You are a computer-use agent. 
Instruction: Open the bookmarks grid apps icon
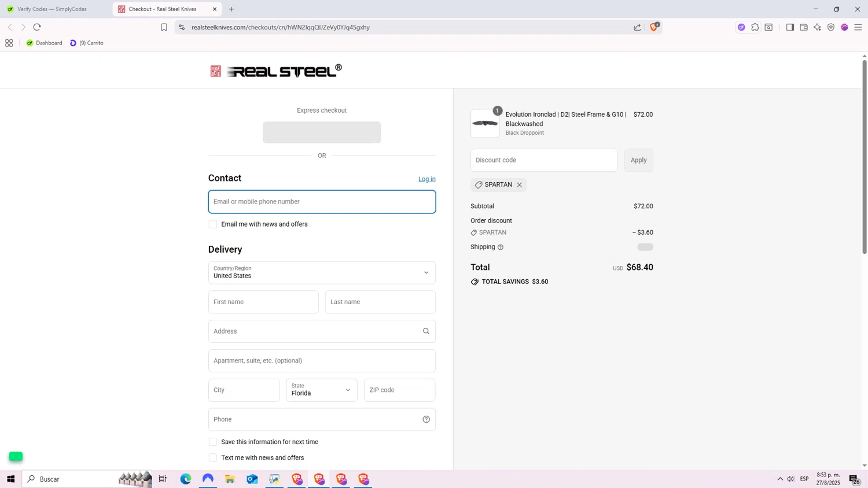click(x=9, y=43)
